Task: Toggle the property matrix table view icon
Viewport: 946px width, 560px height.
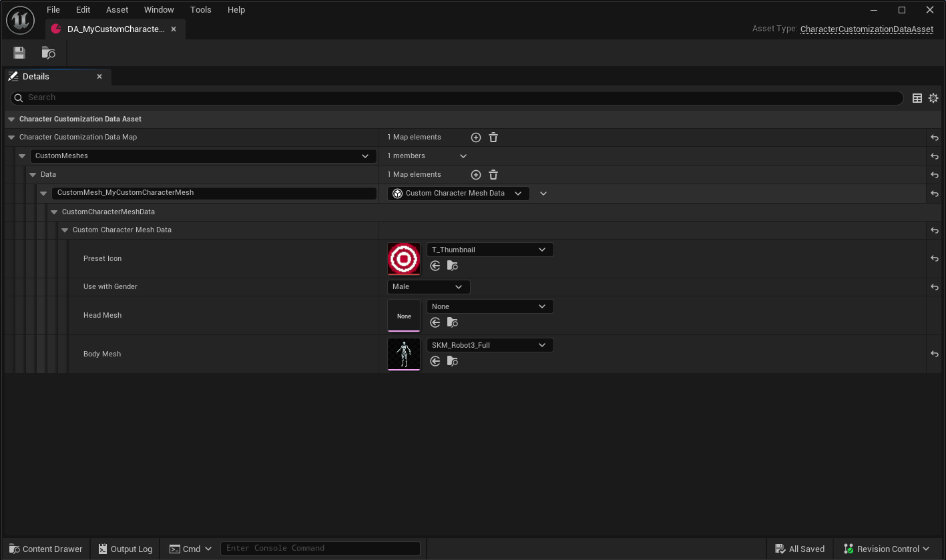Action: click(x=917, y=98)
